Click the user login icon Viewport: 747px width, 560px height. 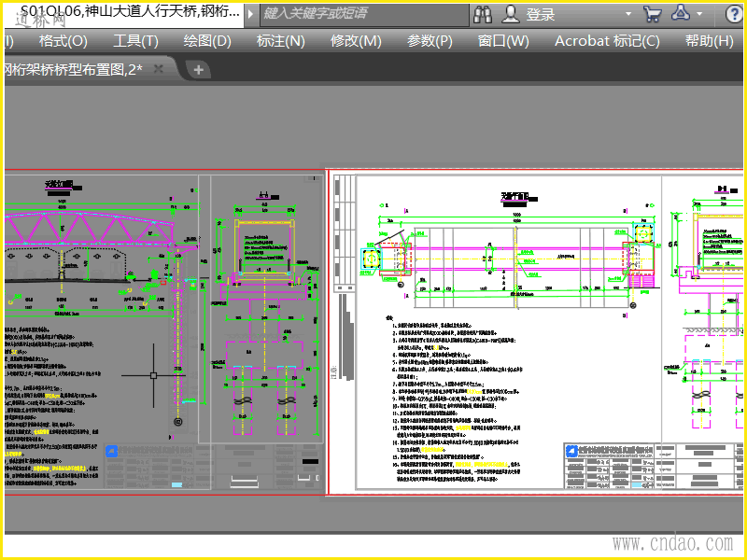[511, 14]
